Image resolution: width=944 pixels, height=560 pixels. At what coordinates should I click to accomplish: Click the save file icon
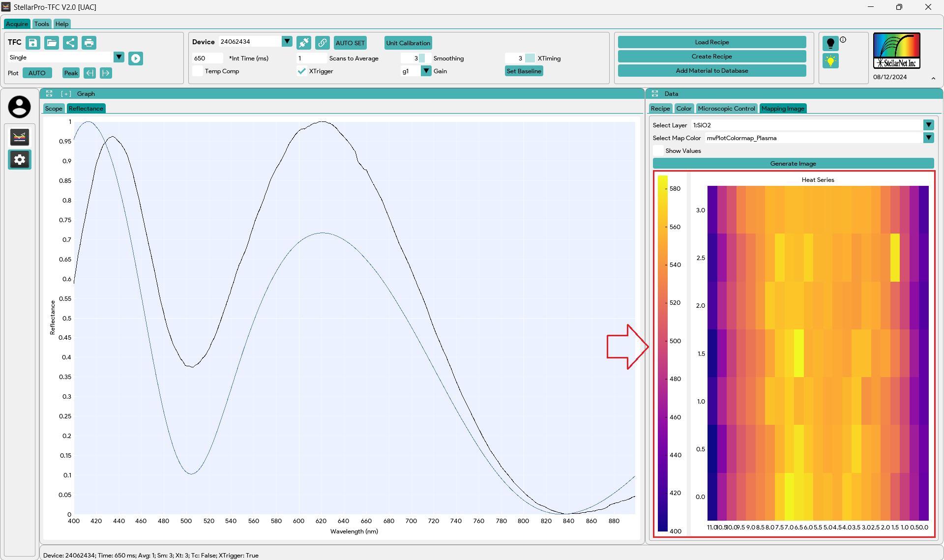click(x=33, y=43)
